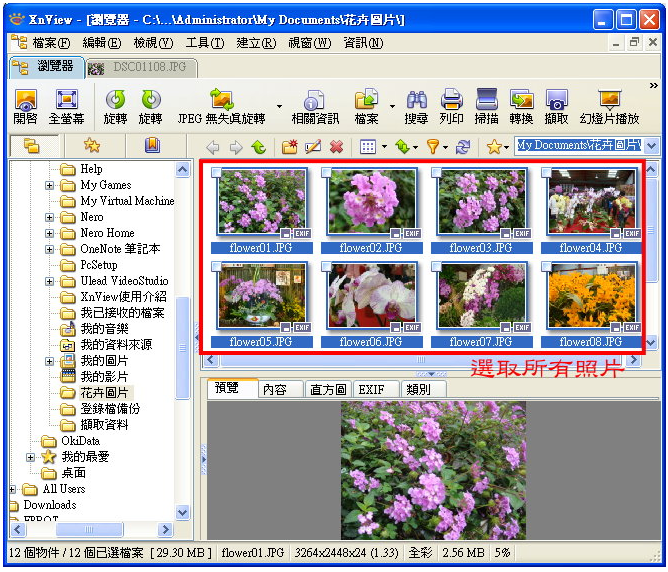This screenshot has height=572, width=668.
Task: Expand the Nero folder node
Action: pos(49,218)
